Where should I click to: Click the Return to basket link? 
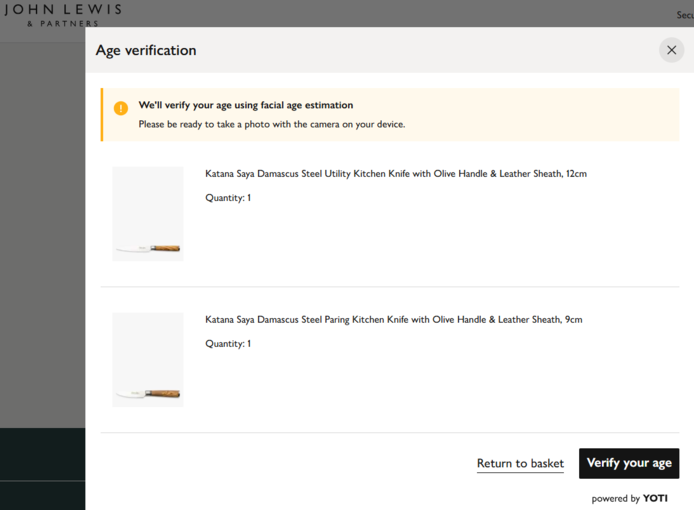[x=520, y=464]
